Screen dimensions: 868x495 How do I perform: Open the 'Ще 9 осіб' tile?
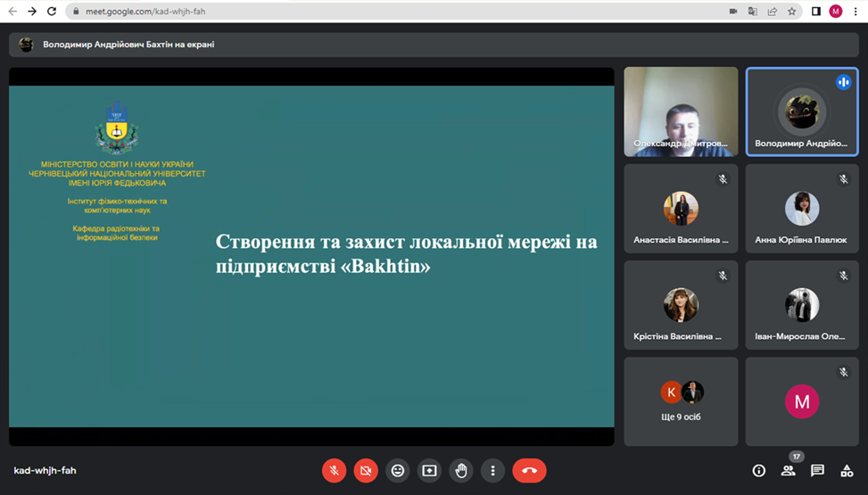[681, 401]
